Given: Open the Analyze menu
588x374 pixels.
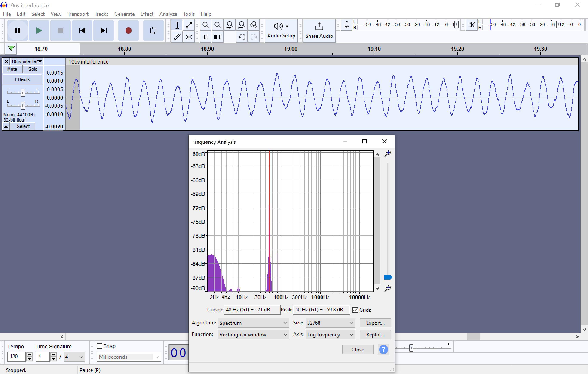Looking at the screenshot, I should click(168, 14).
